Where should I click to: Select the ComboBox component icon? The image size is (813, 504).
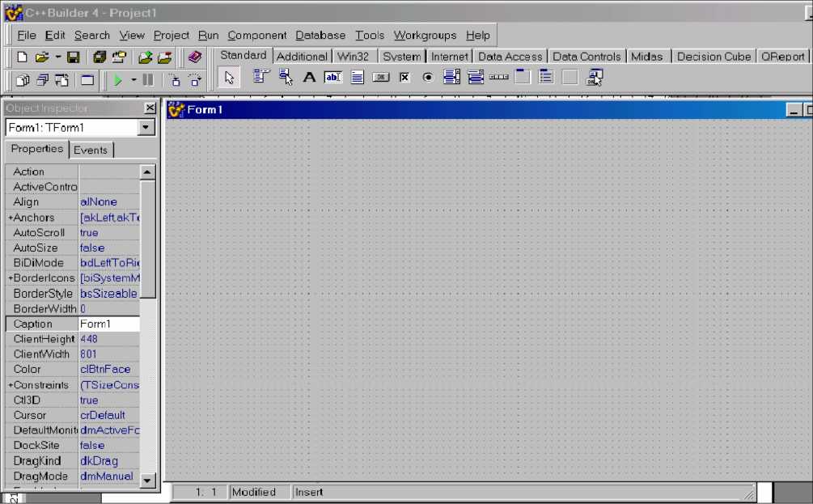(x=476, y=78)
